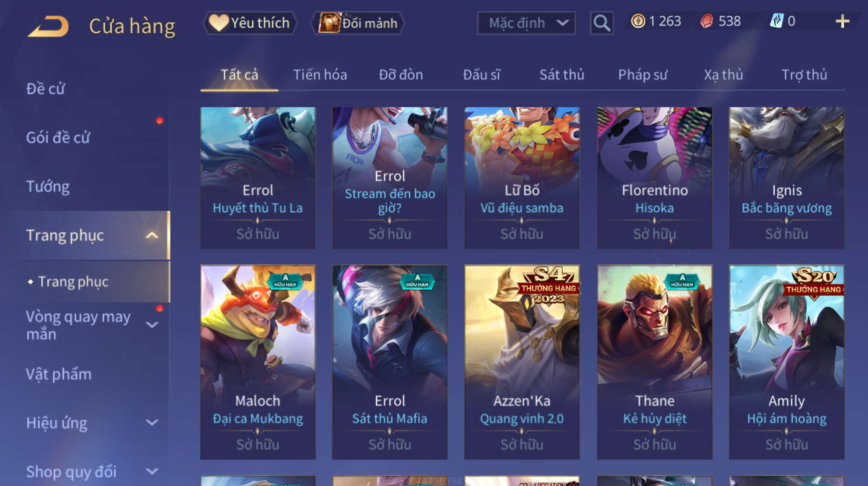
Task: Switch to the Pháp sư tab
Action: [643, 74]
